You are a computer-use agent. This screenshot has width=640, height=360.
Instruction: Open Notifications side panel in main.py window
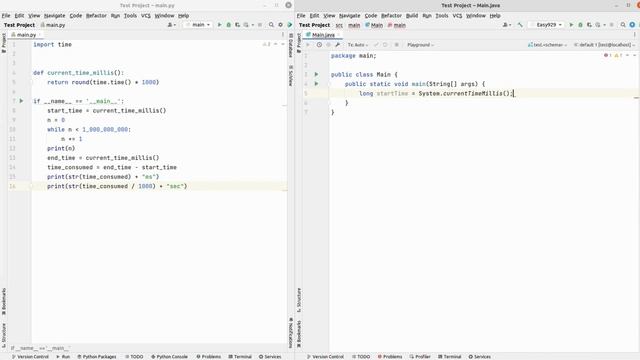(291, 333)
